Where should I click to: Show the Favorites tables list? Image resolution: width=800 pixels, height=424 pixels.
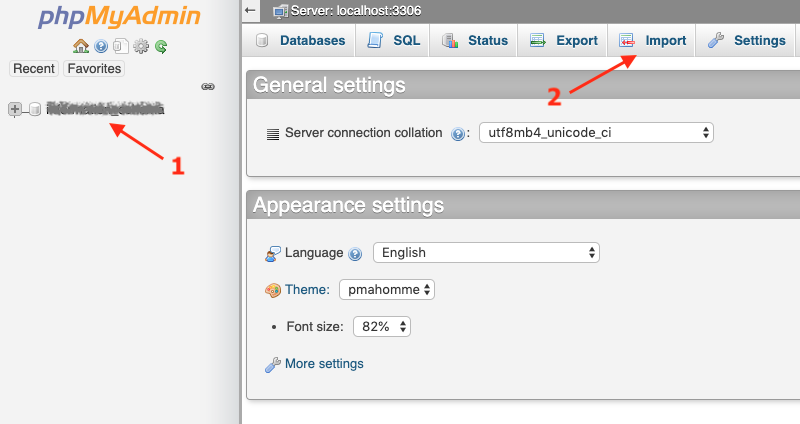point(94,68)
